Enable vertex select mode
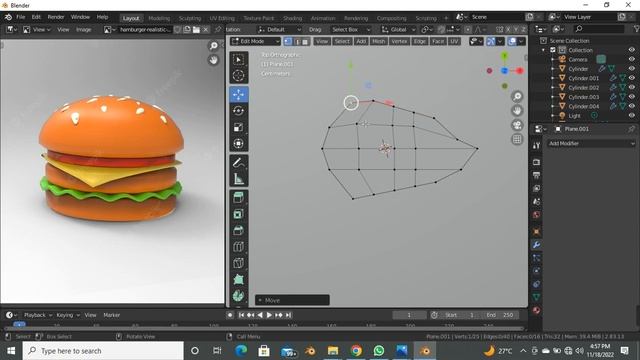 [x=288, y=41]
